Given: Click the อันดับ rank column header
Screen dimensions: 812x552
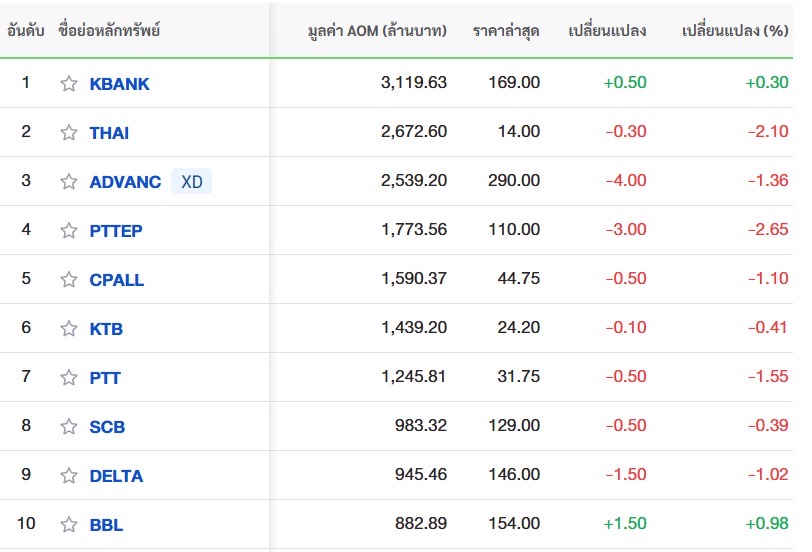Looking at the screenshot, I should coord(26,31).
